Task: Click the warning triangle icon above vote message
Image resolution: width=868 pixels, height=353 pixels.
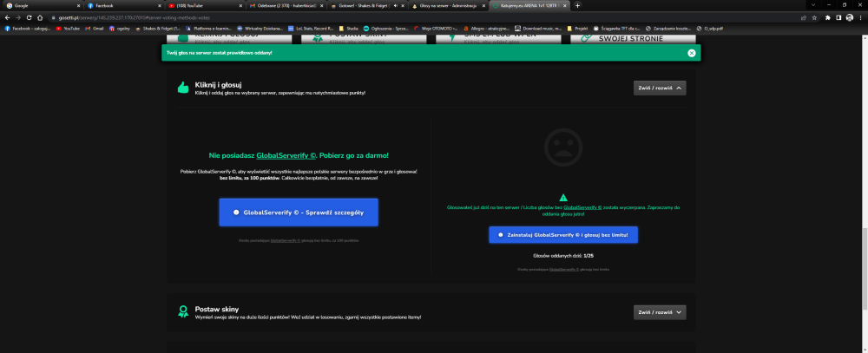Action: (x=563, y=198)
